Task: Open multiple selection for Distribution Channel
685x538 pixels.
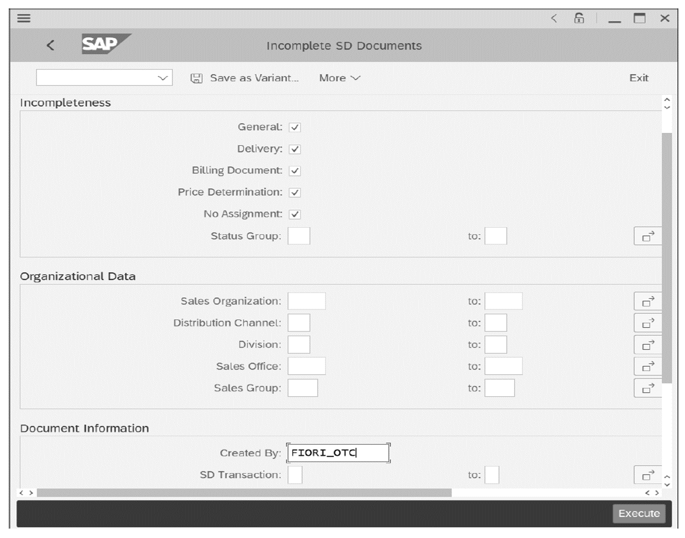Action: pos(647,323)
